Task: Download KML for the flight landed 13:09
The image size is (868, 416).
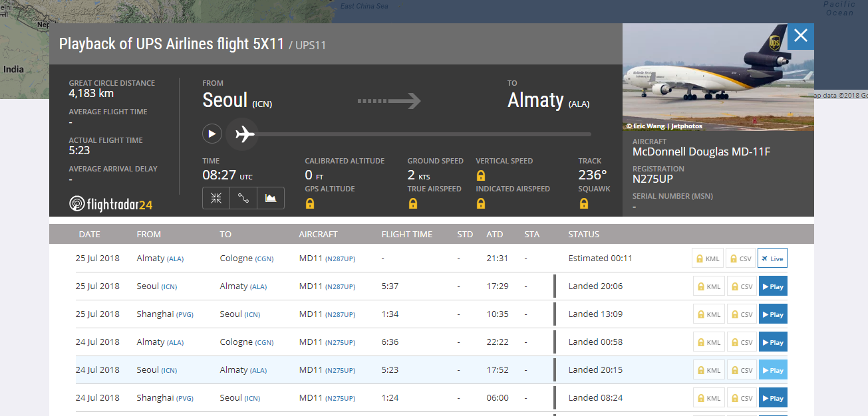Action: 708,314
